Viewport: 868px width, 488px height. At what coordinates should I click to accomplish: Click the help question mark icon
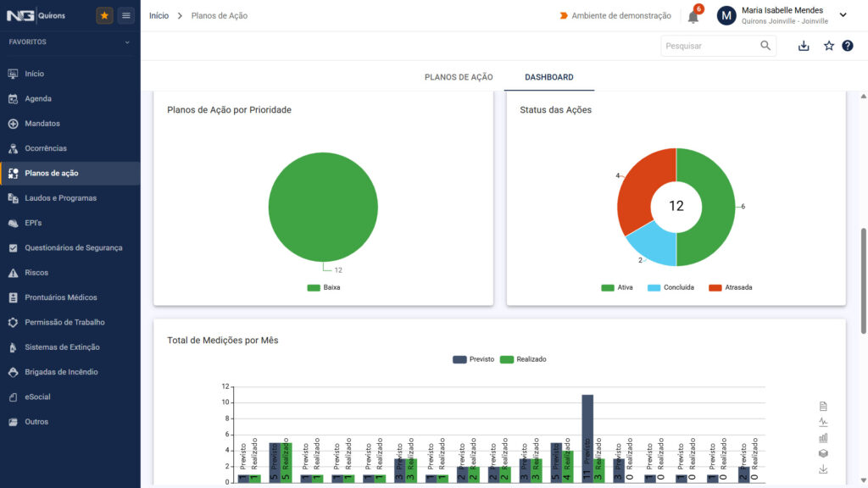pos(848,46)
